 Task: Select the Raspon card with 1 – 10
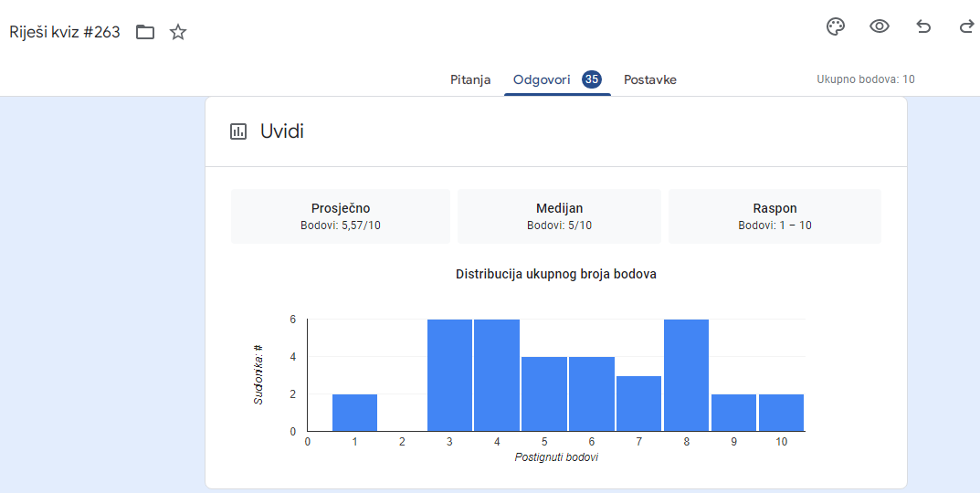(x=775, y=216)
